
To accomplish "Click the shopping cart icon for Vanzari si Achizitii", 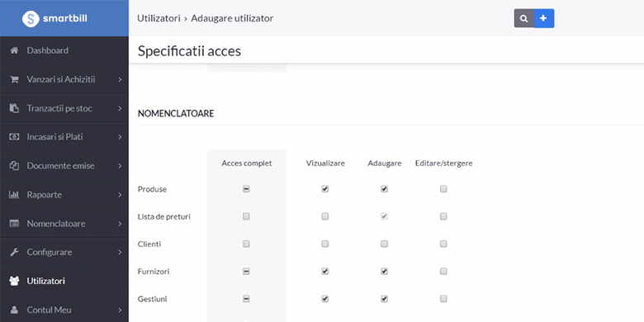I will [x=14, y=79].
